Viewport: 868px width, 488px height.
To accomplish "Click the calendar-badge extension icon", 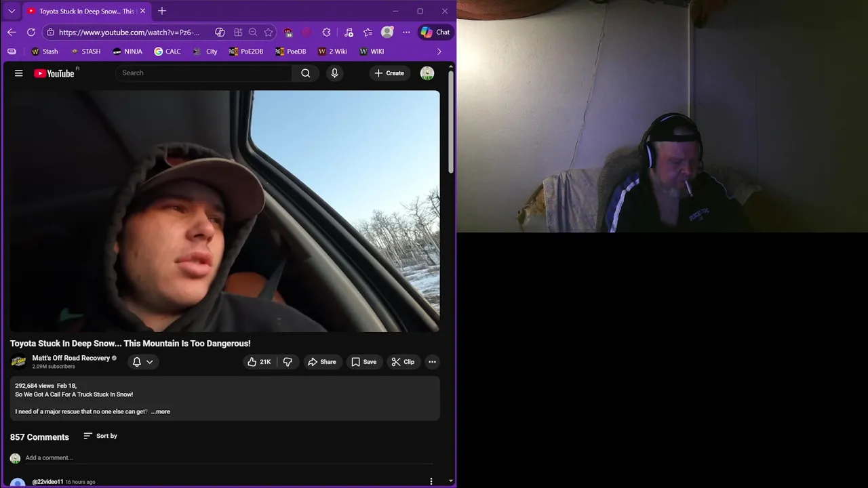I will coord(289,32).
